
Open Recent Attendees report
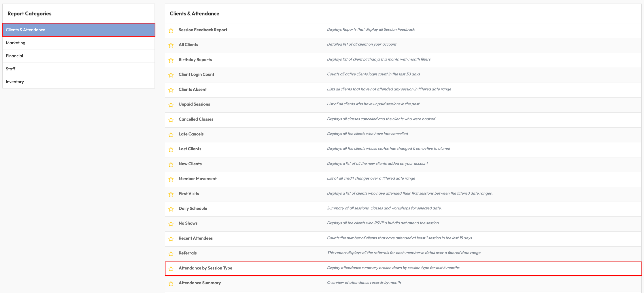coord(196,238)
